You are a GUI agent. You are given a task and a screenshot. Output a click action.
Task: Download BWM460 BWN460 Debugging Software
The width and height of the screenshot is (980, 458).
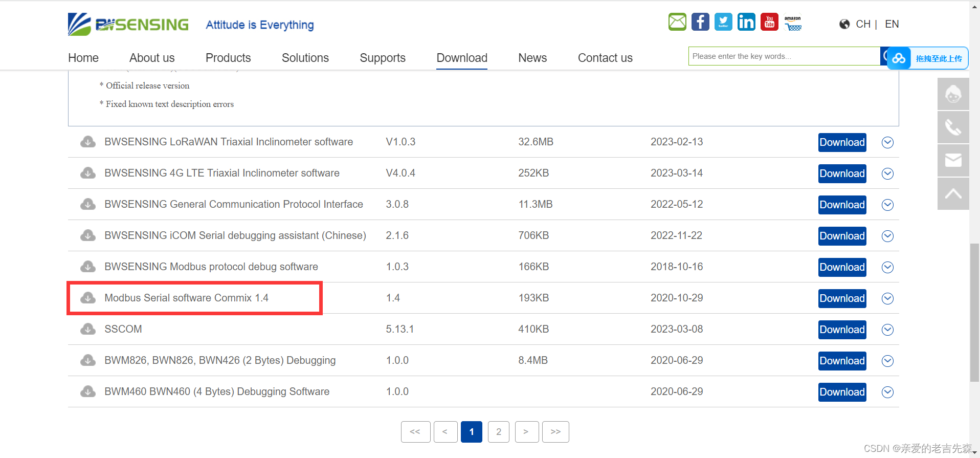pos(842,392)
